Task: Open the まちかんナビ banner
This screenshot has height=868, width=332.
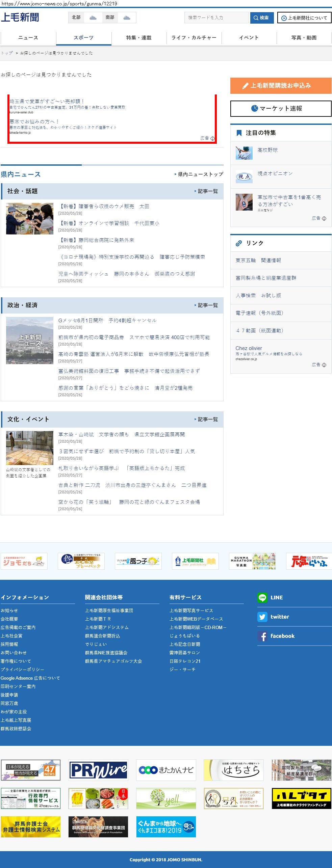Action: (166, 770)
